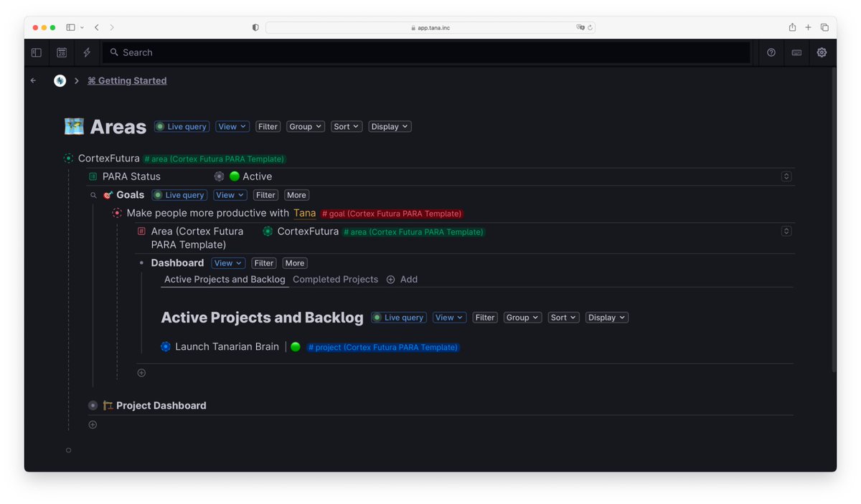Click the red goal node bullet icon
This screenshot has width=861, height=504.
point(117,213)
